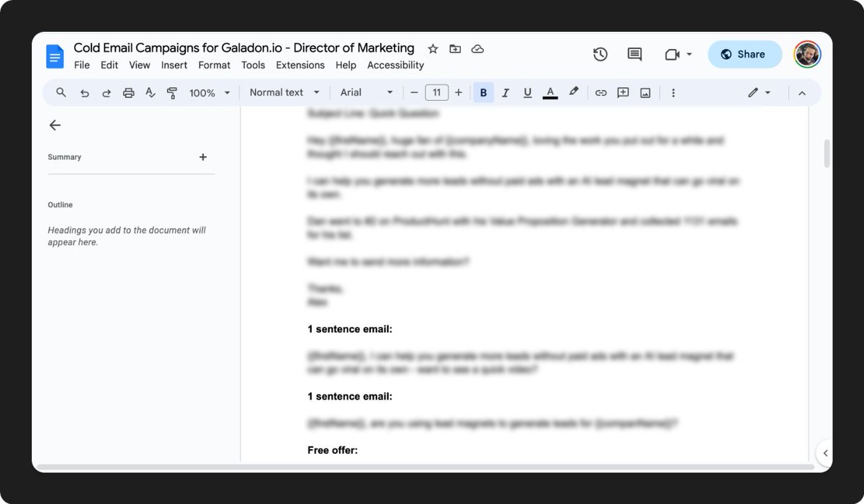Open the Extensions menu

click(x=300, y=65)
